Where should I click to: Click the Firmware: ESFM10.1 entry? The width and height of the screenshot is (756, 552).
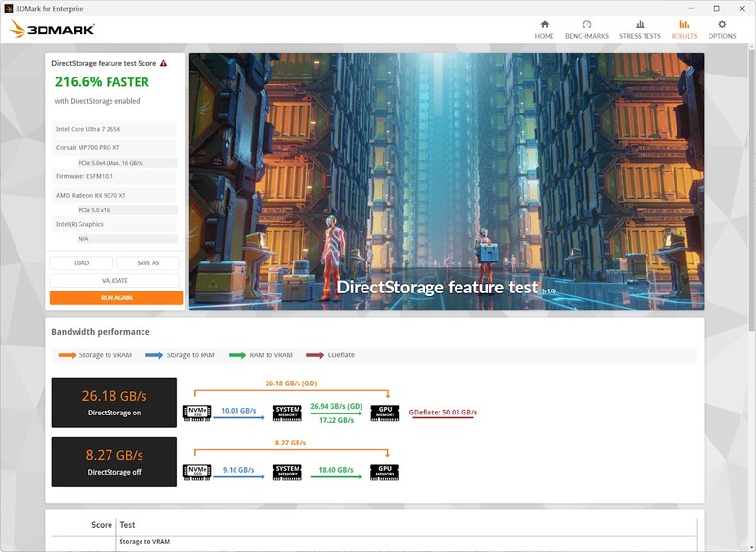coord(114,176)
